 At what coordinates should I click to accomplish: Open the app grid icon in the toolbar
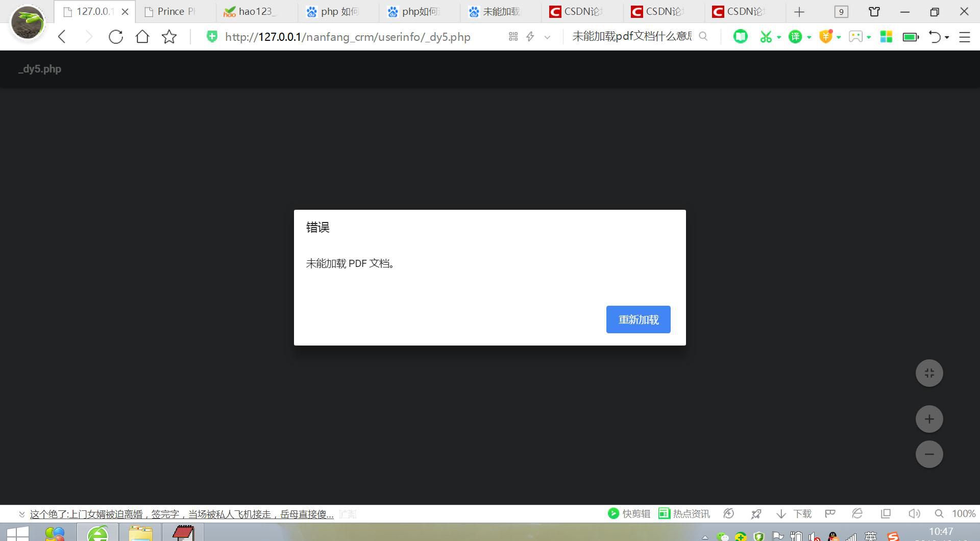point(886,36)
